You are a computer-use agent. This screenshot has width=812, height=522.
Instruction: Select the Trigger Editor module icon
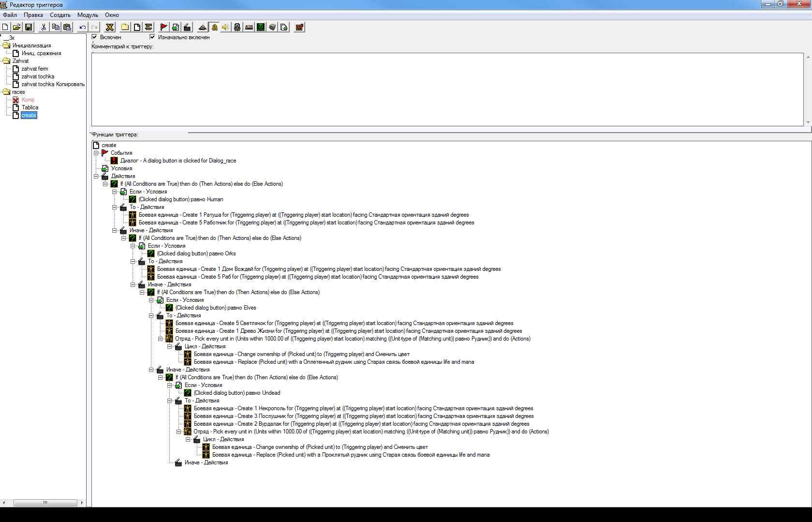tap(214, 27)
